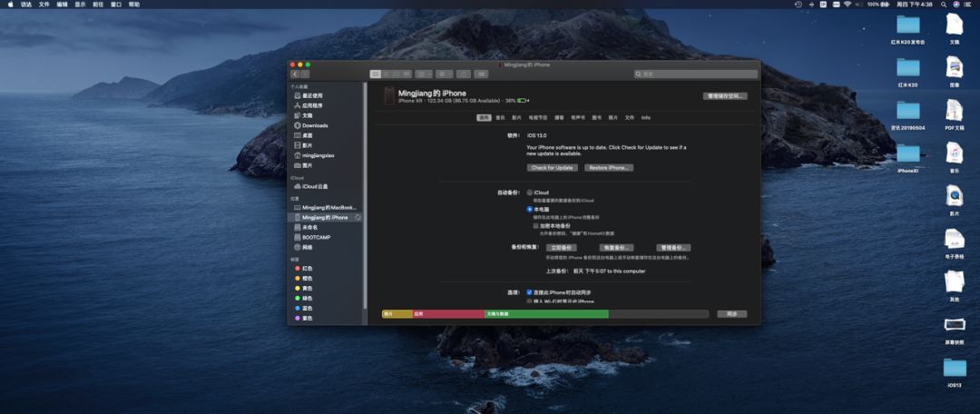Viewport: 980px width, 414px height.
Task: Open the group-by dropdown in toolbar
Action: point(423,74)
